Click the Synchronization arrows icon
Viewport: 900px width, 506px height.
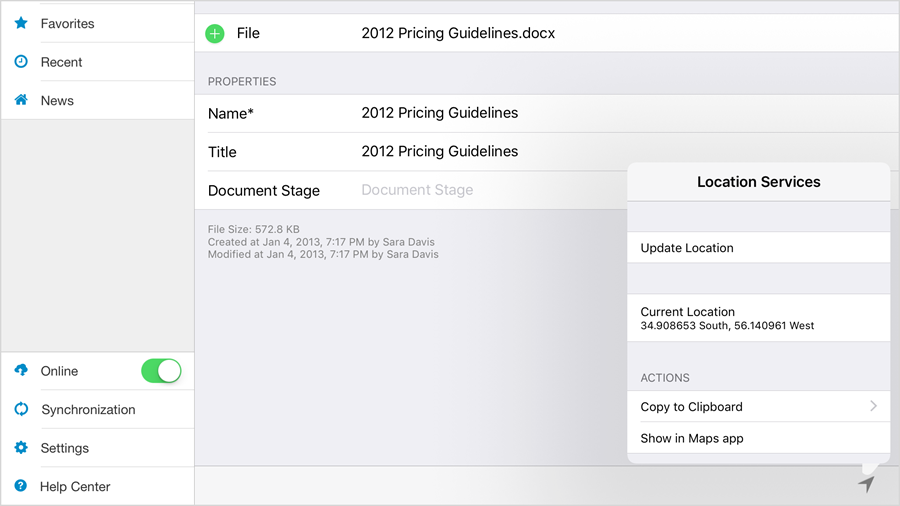click(x=21, y=409)
